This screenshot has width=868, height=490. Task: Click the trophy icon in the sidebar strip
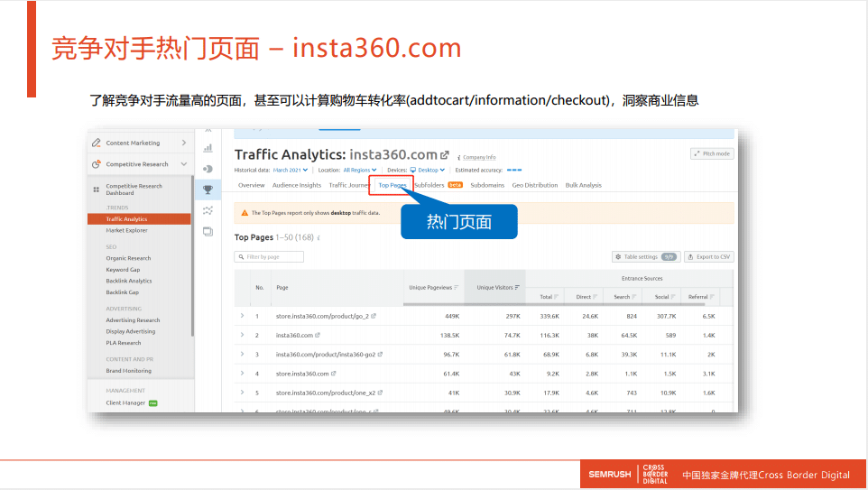pos(208,190)
